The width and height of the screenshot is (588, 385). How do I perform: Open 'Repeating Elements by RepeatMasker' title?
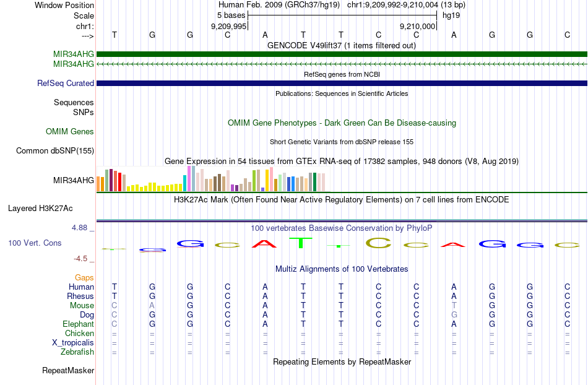click(x=342, y=362)
